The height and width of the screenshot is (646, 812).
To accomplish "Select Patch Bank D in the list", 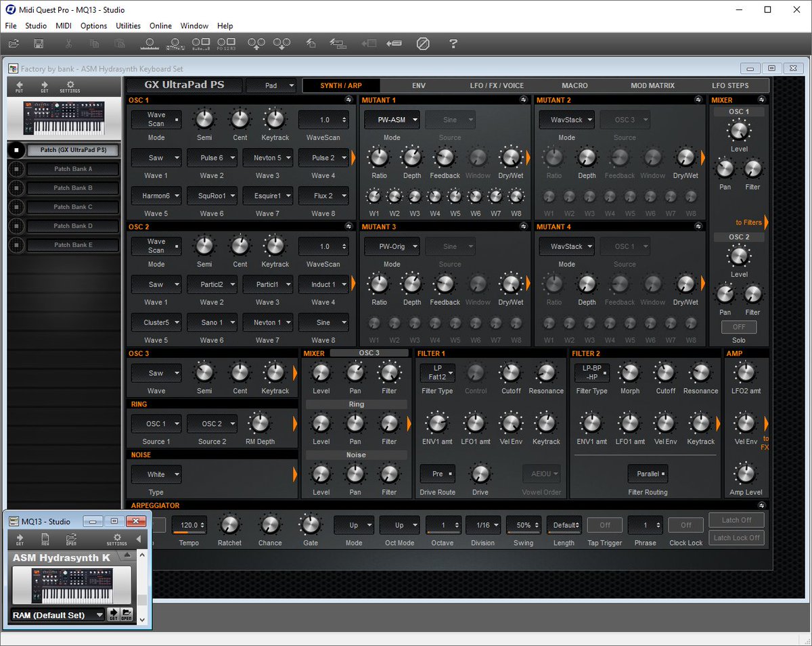I will 73,226.
